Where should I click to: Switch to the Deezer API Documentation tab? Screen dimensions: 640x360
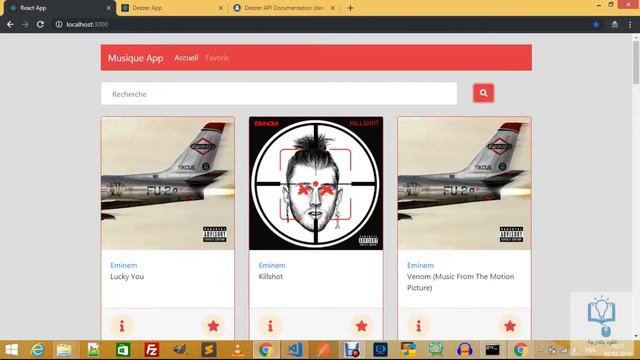pos(284,8)
